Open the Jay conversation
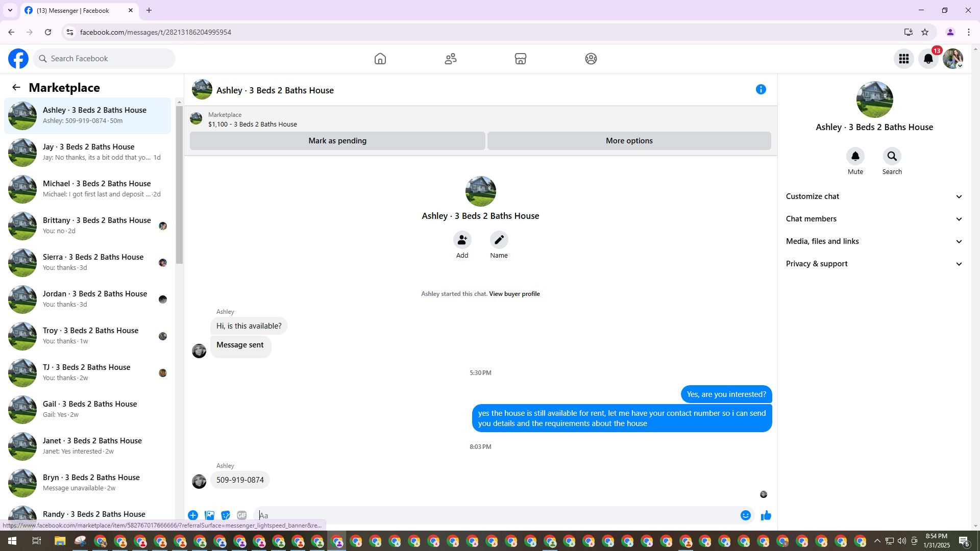This screenshot has width=980, height=551. pos(87,152)
